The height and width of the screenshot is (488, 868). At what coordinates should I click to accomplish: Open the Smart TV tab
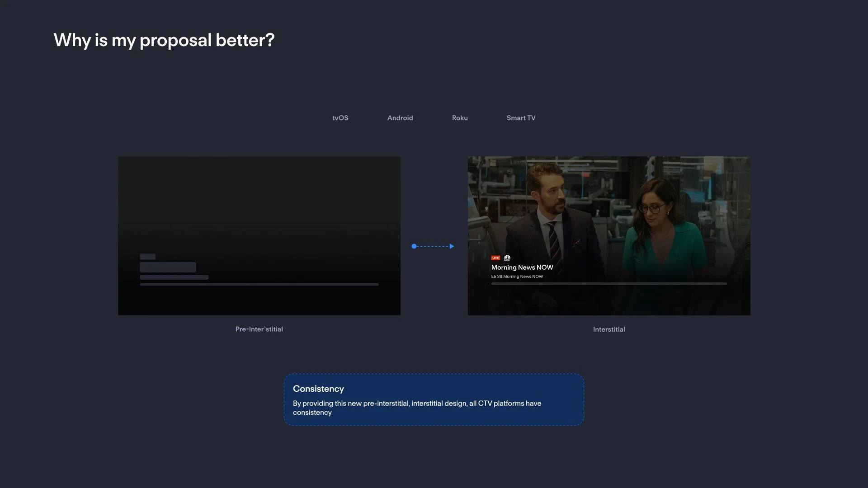[x=521, y=118]
